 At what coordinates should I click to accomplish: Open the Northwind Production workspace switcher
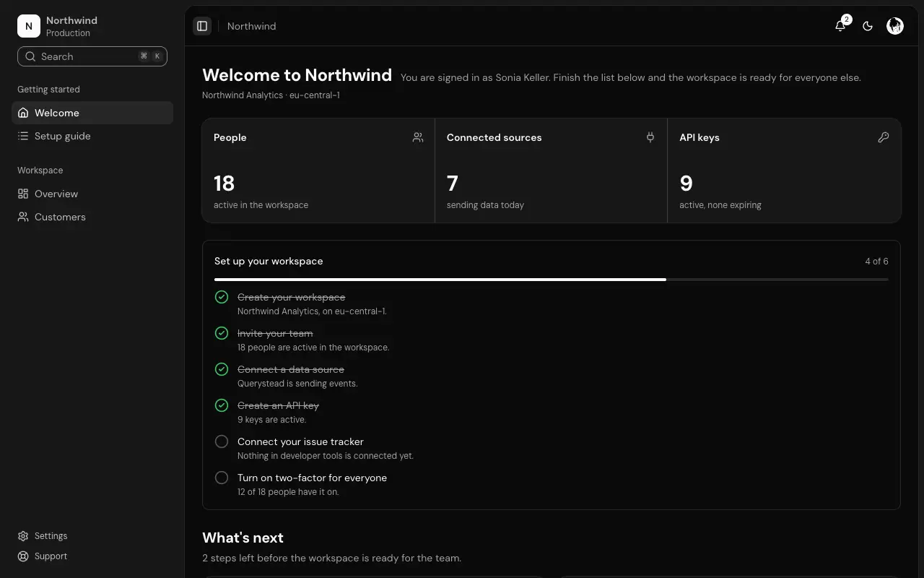click(x=92, y=26)
